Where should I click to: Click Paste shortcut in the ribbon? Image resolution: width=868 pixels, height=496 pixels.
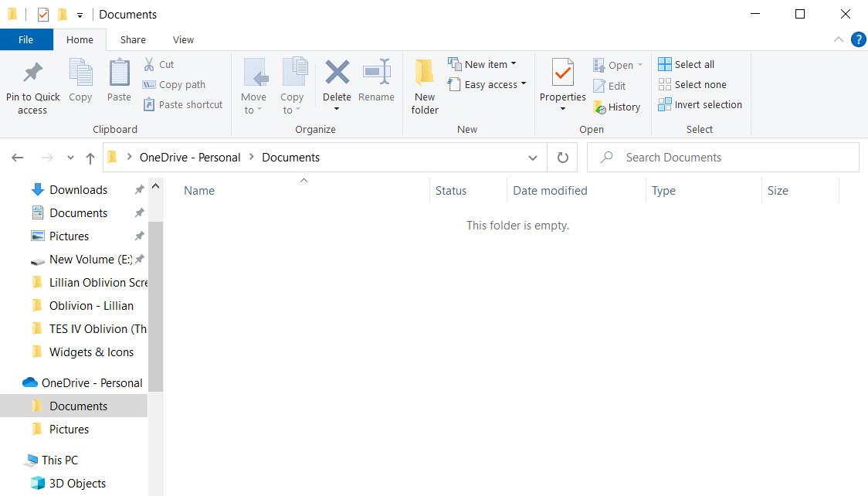pos(183,104)
